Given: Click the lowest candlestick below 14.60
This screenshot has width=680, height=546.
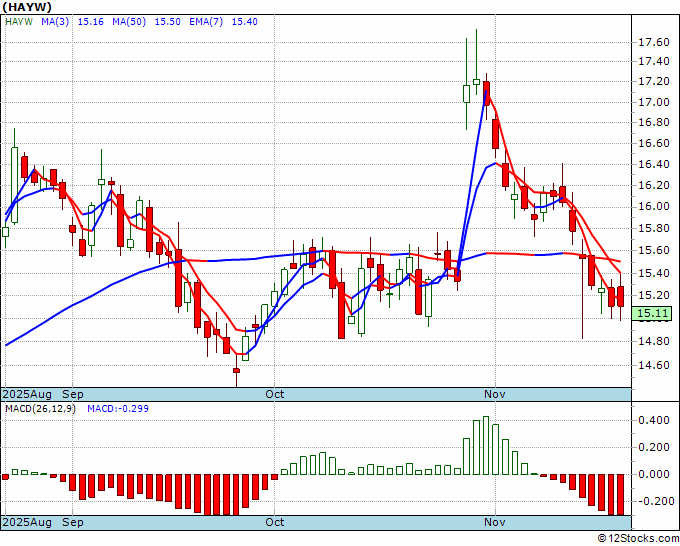Looking at the screenshot, I should 236,370.
